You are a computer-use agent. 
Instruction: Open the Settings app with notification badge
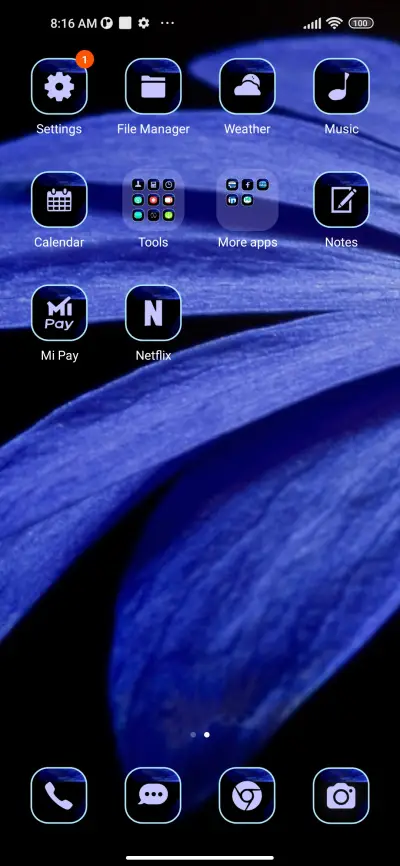point(59,86)
